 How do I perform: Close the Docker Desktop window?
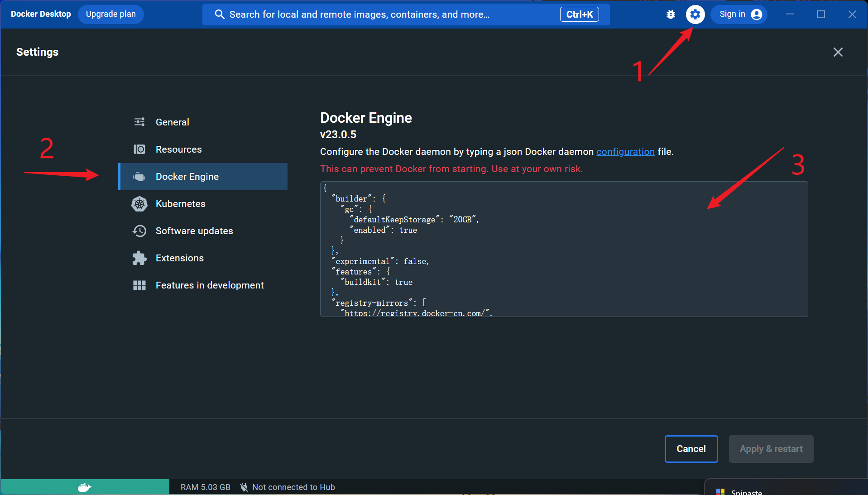click(852, 14)
